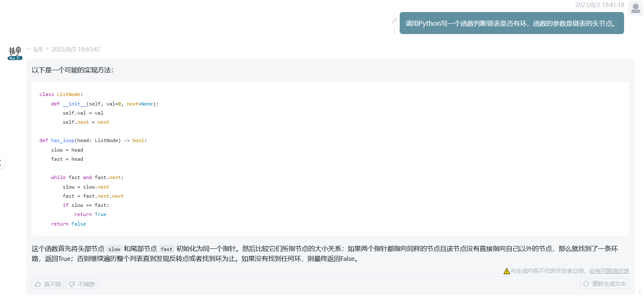Open the 如有问题请反馈 feedback link
This screenshot has width=644, height=302.
610,271
